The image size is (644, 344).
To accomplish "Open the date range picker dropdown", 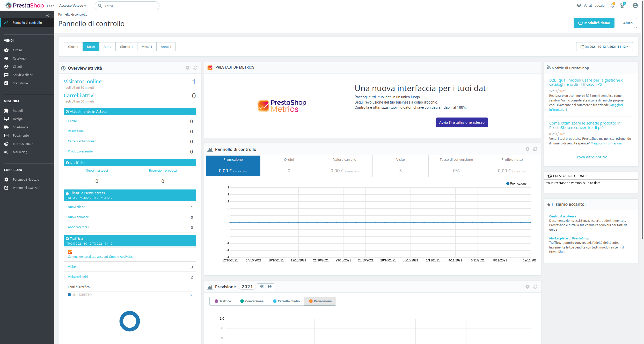I will (x=605, y=47).
